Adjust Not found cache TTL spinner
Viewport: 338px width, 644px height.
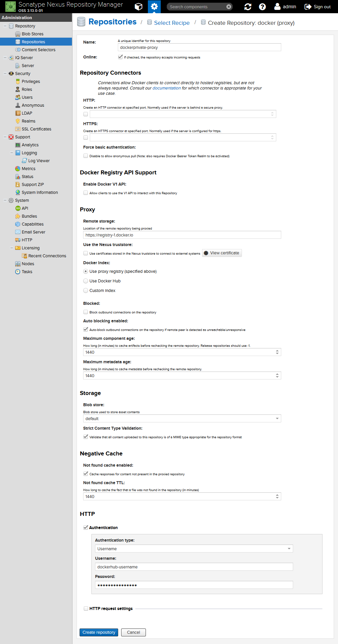(x=277, y=496)
